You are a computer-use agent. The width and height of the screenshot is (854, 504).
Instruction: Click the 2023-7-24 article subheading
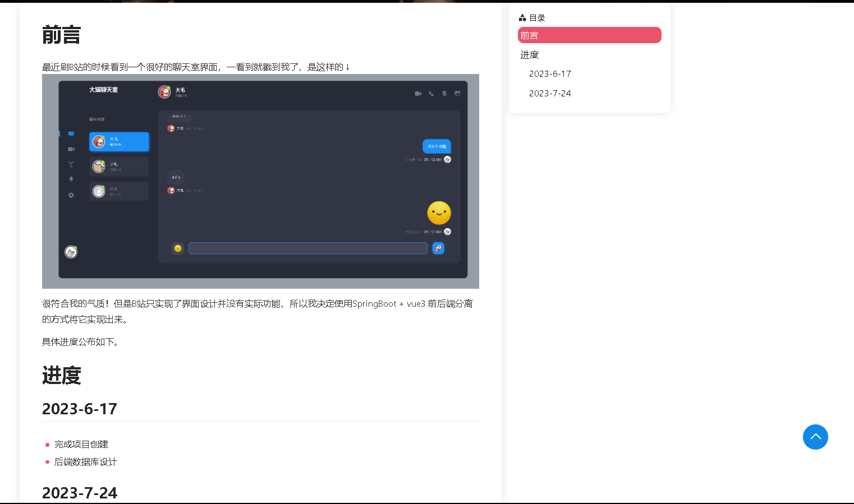(80, 493)
